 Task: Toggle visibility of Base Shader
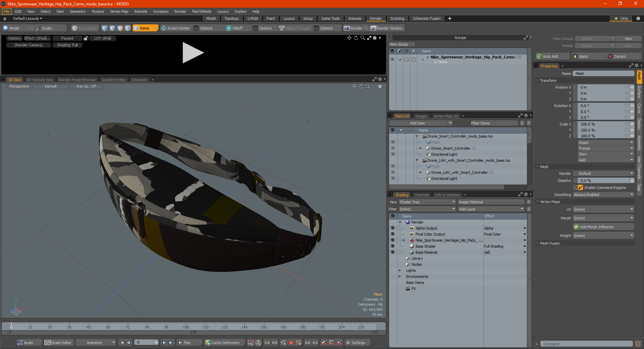[392, 246]
